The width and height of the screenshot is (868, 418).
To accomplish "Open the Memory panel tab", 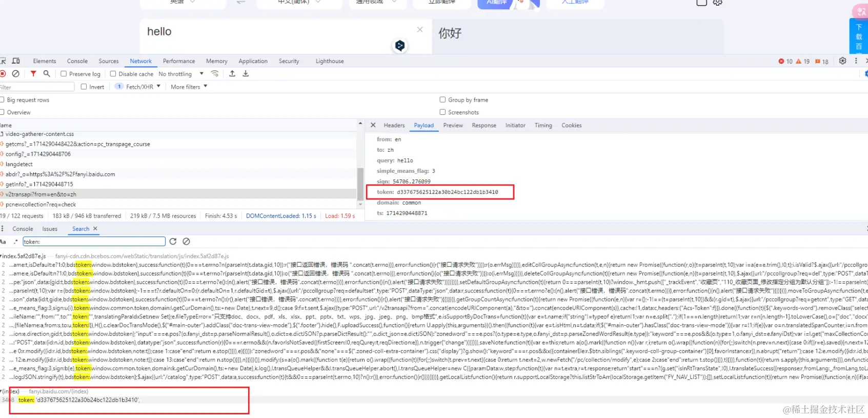I will (217, 61).
